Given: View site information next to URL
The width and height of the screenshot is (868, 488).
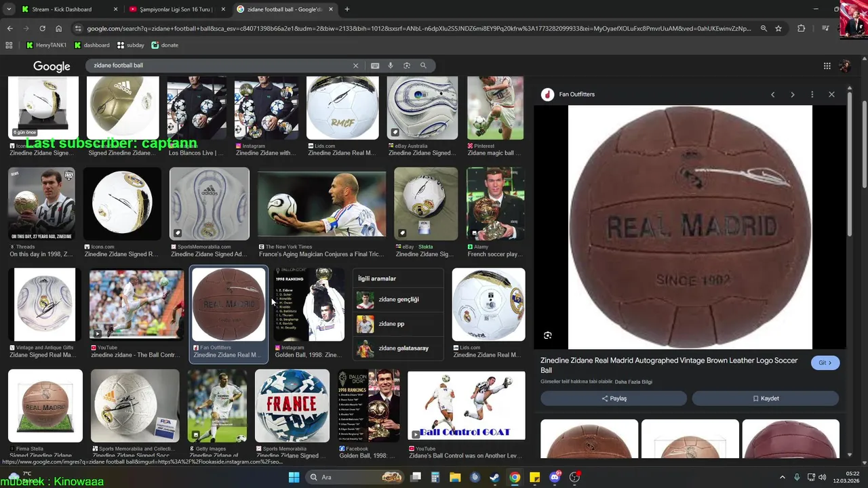Looking at the screenshot, I should coord(78,28).
